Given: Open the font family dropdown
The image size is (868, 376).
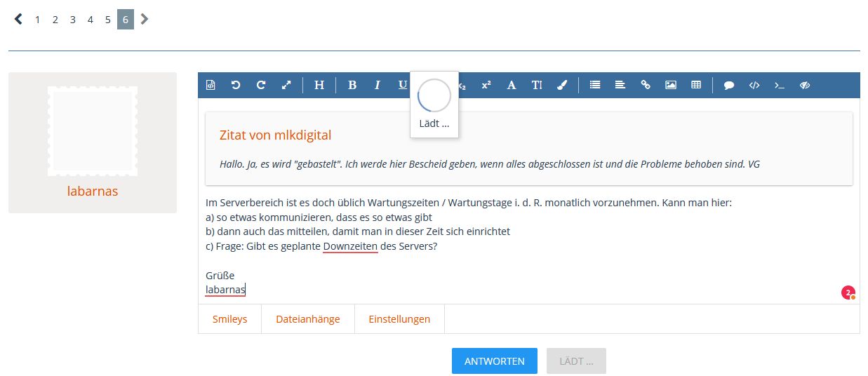Looking at the screenshot, I should [x=512, y=85].
